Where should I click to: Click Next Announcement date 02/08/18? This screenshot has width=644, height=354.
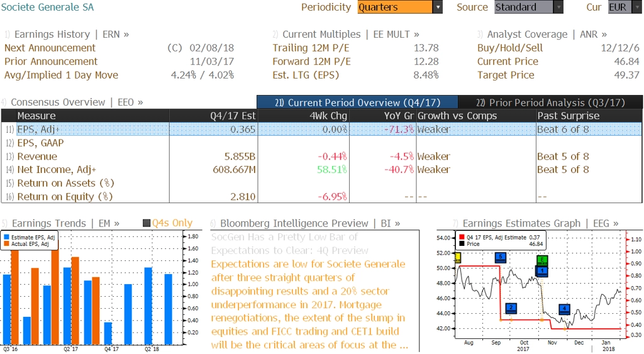pos(211,48)
